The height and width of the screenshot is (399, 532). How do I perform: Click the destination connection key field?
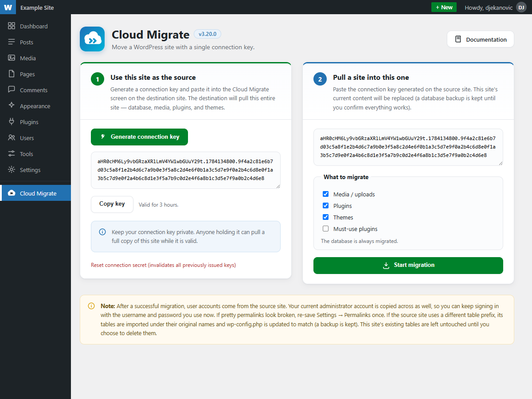pyautogui.click(x=408, y=147)
